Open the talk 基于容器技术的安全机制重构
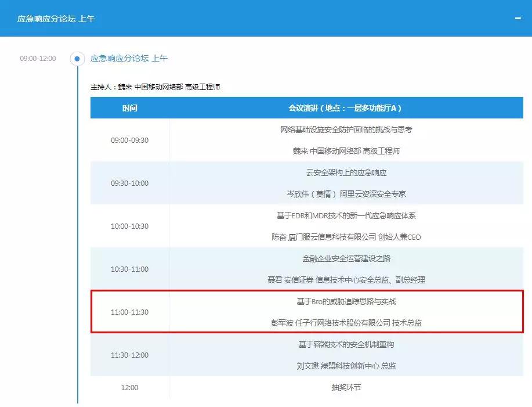 click(x=346, y=344)
